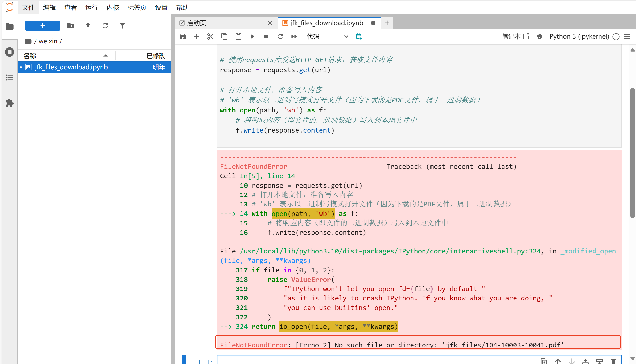Run the selected cell with play button

point(252,36)
